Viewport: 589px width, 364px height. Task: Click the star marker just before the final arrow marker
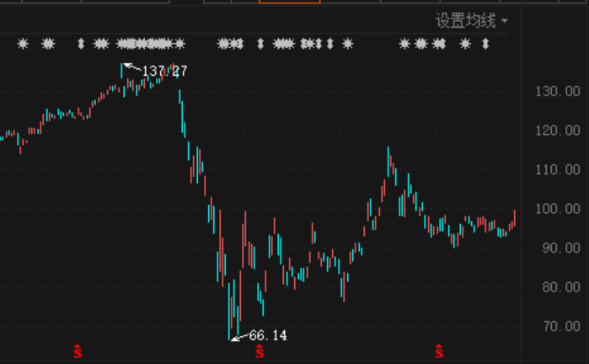click(465, 44)
